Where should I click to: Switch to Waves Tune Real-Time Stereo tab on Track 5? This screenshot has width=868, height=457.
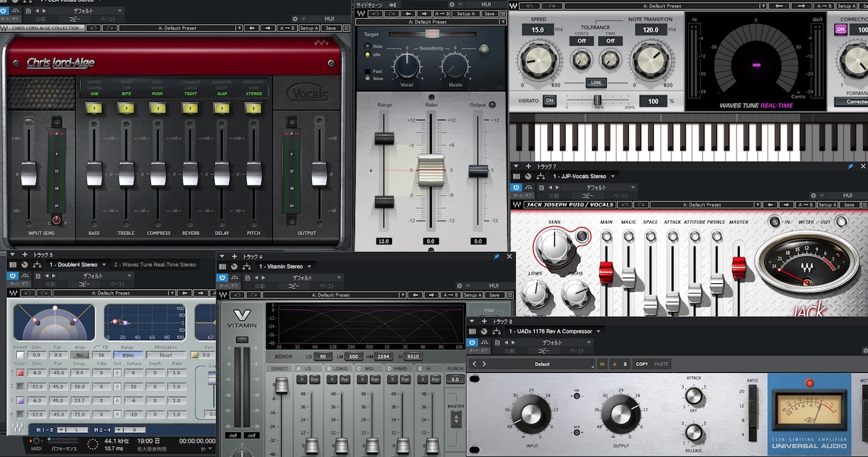tap(154, 264)
